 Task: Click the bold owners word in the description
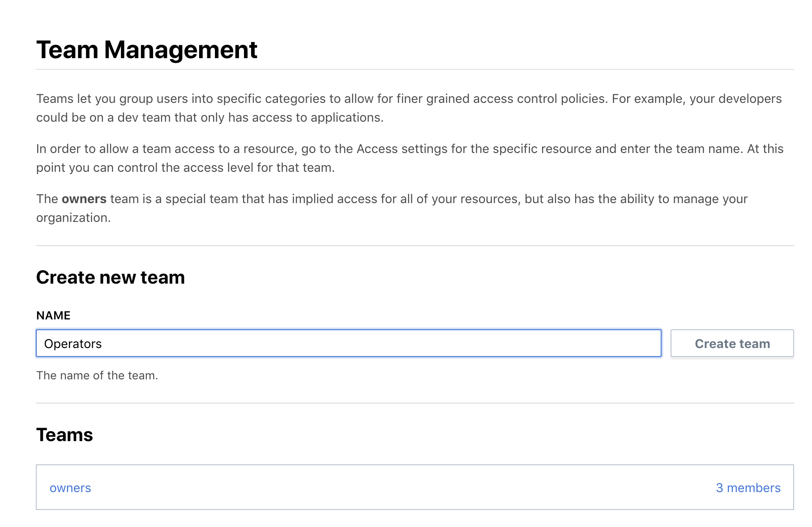84,199
